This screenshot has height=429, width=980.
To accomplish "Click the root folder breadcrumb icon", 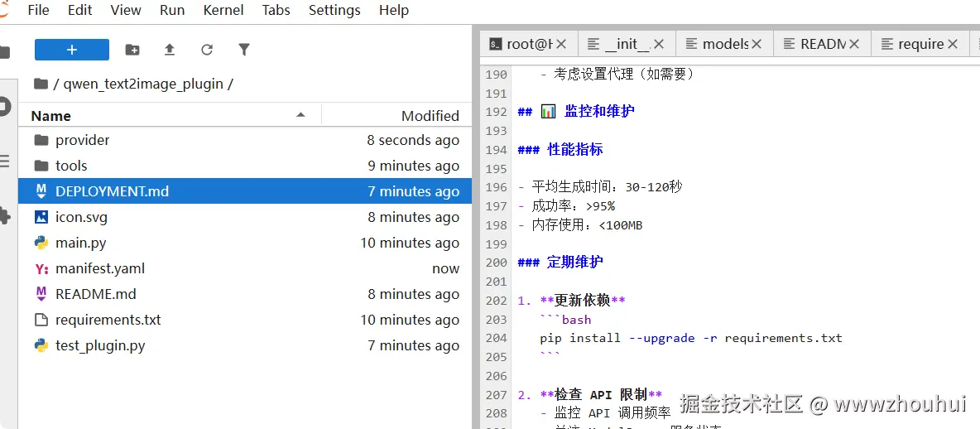I will 41,84.
